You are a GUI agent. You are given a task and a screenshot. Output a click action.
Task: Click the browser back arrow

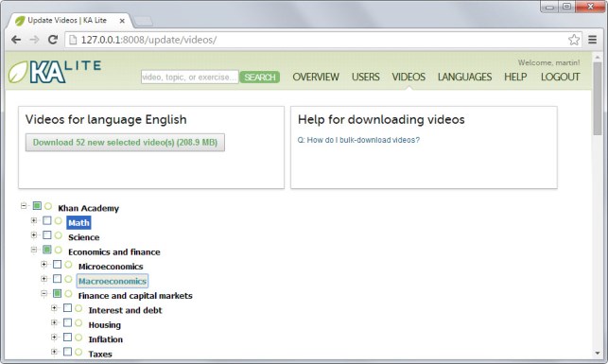pos(16,40)
